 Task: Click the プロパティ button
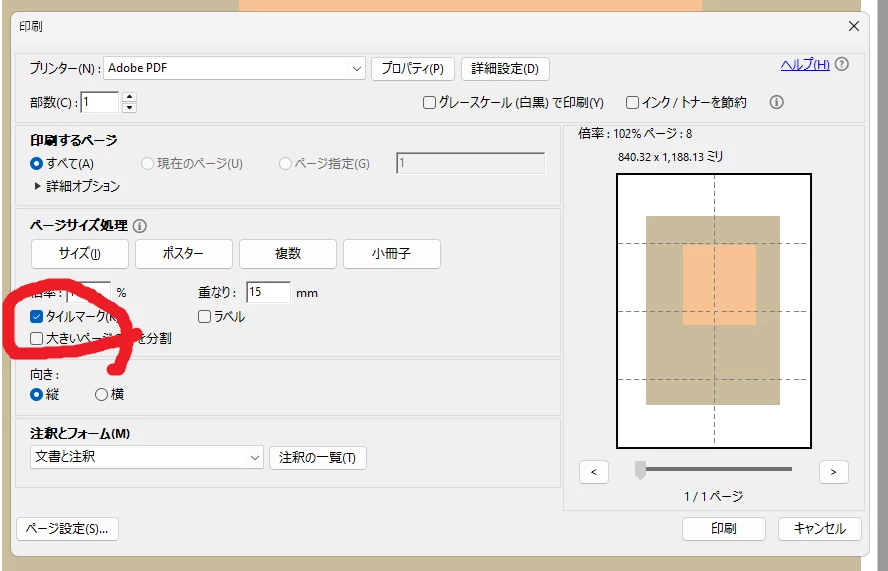point(412,69)
